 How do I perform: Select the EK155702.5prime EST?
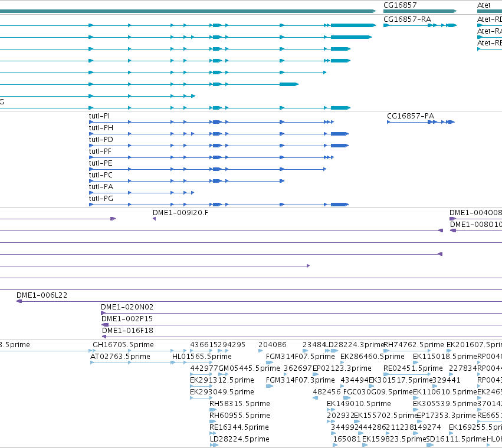click(357, 421)
